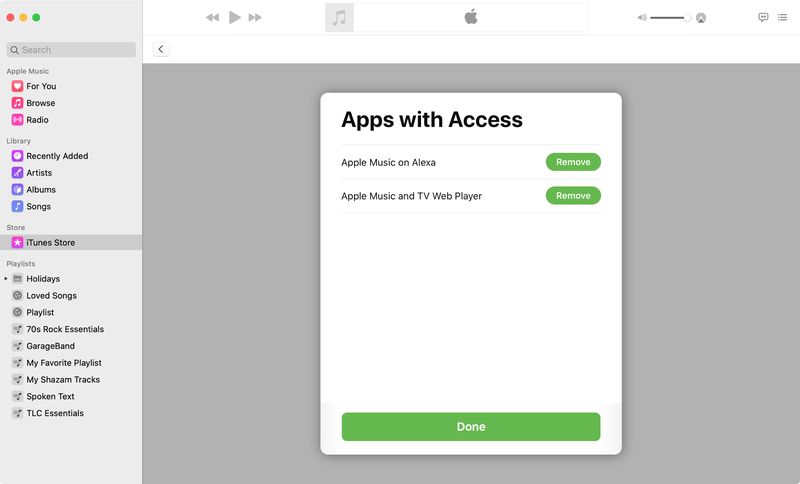Open the AirPlay output icon
The height and width of the screenshot is (484, 800).
coord(701,18)
